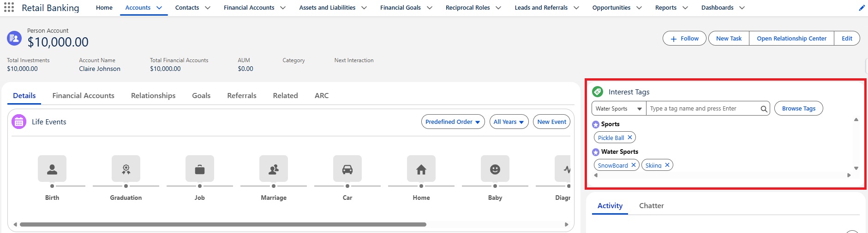This screenshot has width=868, height=233.
Task: Click the Baby smiley face icon
Action: point(495,169)
